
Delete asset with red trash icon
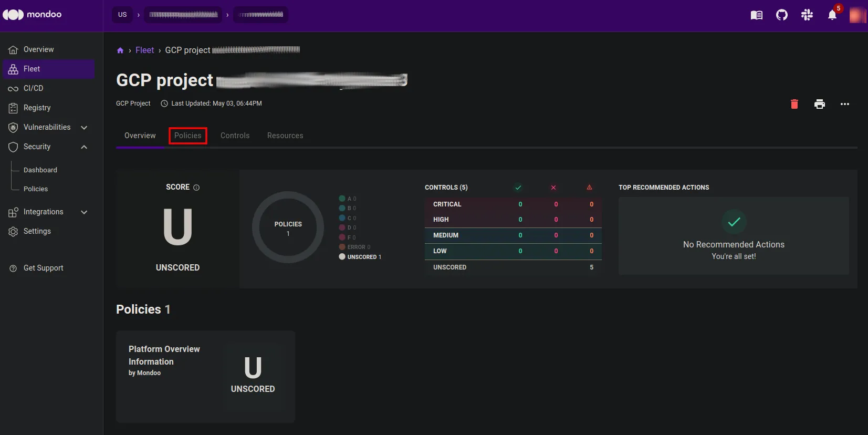pyautogui.click(x=794, y=104)
